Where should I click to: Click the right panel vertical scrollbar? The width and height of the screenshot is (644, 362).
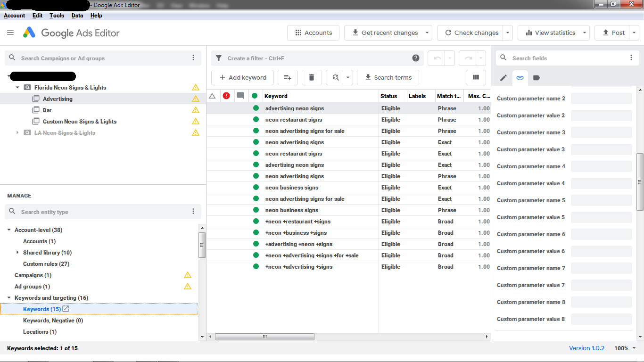[640, 181]
